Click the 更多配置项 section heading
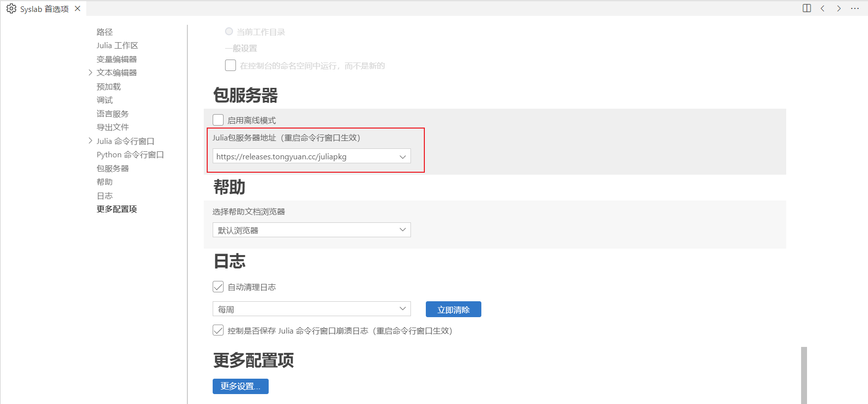This screenshot has height=404, width=868. (x=253, y=360)
